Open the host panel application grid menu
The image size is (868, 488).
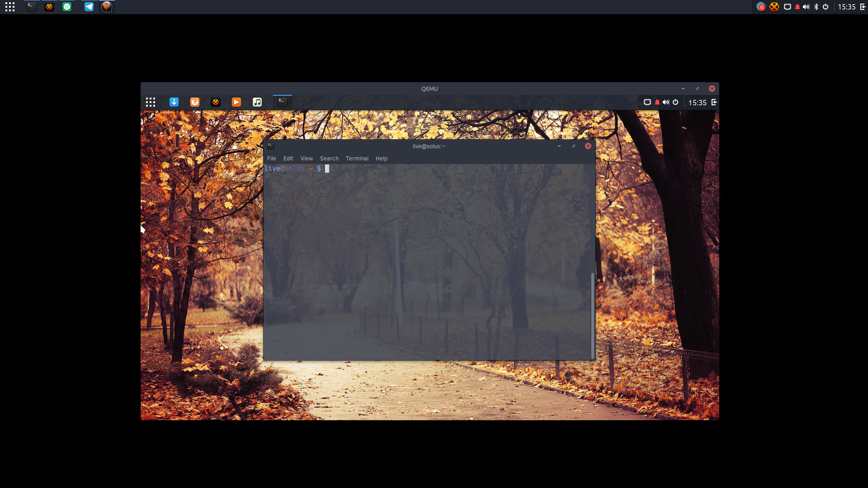(x=10, y=7)
